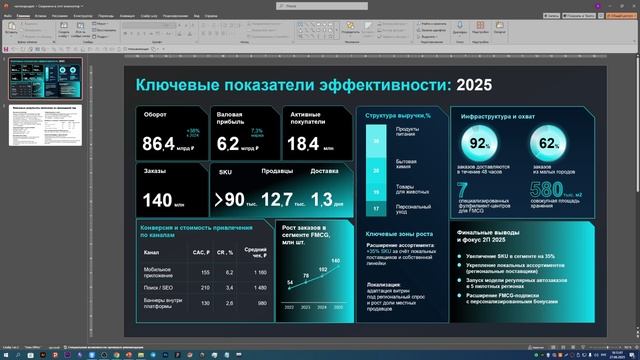640x360 pixels.
Task: Start slideshow from the status bar icon
Action: (583, 347)
